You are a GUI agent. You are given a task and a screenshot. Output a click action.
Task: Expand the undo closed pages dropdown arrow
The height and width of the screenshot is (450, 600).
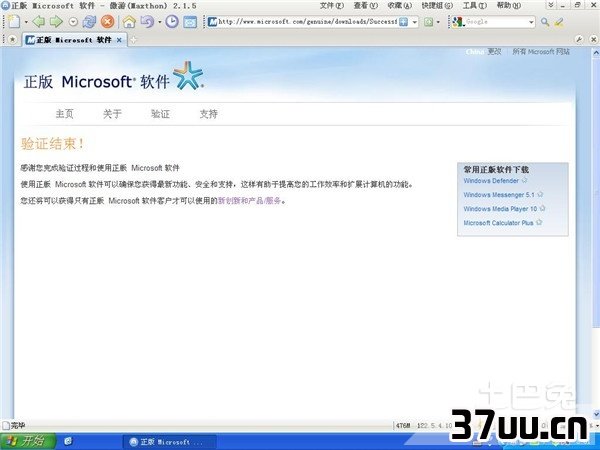[x=160, y=22]
